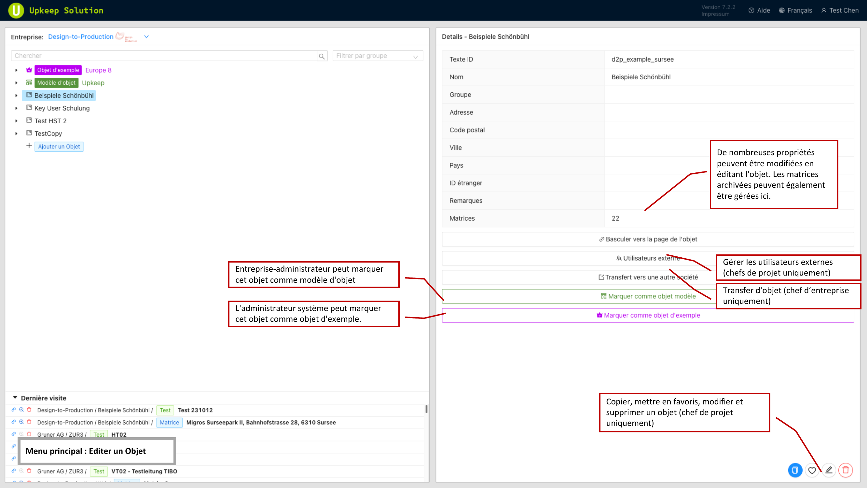Click the search magnifier icon
Screen dimensions: 868x488
coord(322,56)
